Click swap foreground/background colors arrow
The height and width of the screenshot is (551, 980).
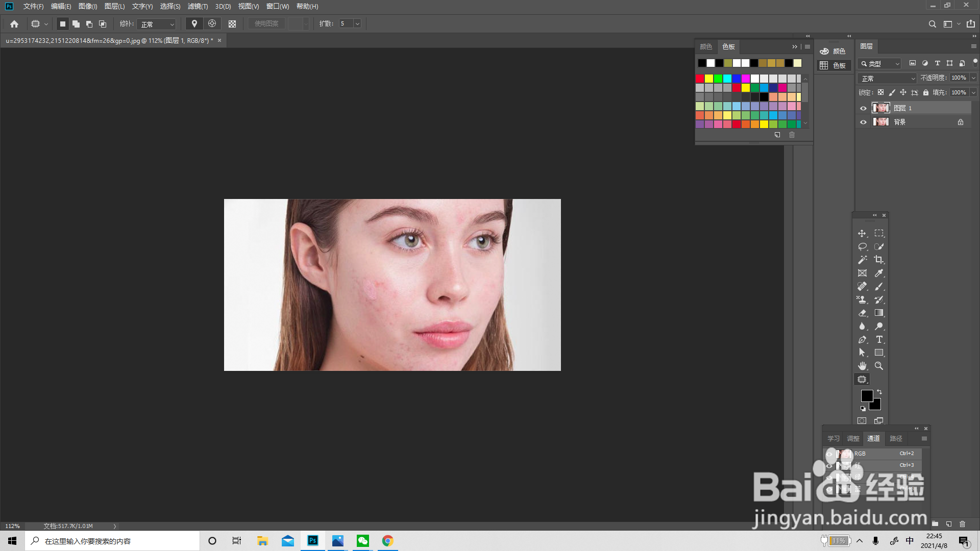tap(879, 392)
